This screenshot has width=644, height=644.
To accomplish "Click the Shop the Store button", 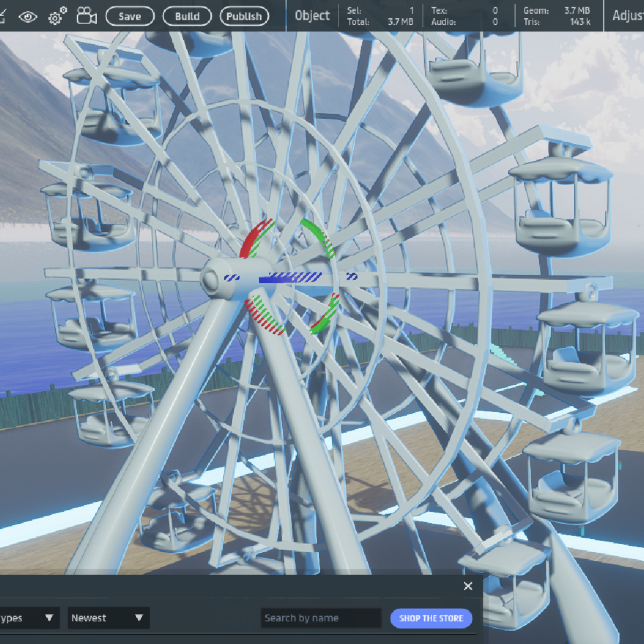I will pos(431,618).
